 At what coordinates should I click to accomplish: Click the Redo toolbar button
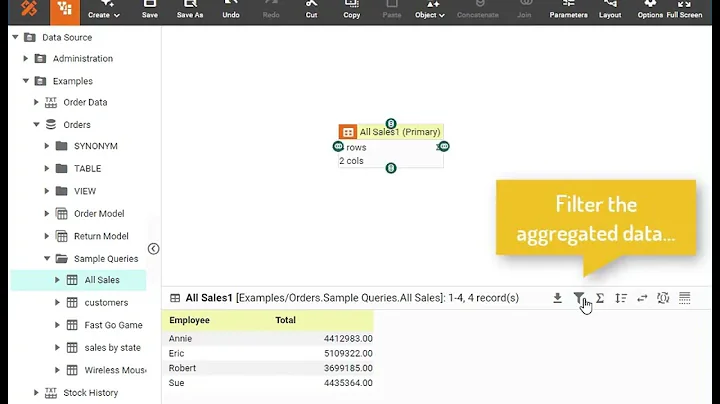pos(271,10)
